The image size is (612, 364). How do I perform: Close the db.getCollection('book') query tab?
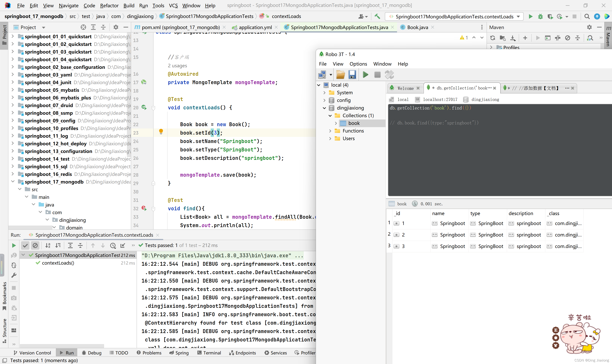point(495,88)
